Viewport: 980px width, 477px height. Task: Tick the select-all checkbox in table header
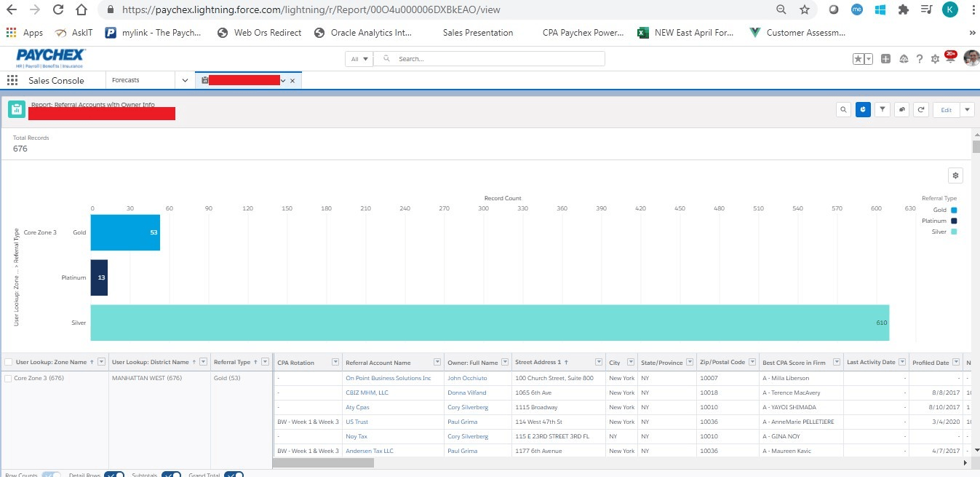tap(8, 362)
